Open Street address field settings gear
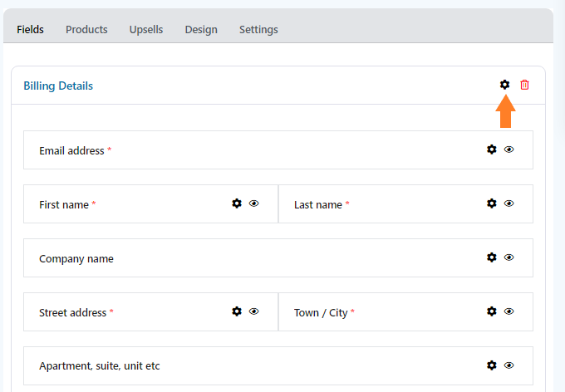Screen dimensions: 565x392 [x=236, y=311]
